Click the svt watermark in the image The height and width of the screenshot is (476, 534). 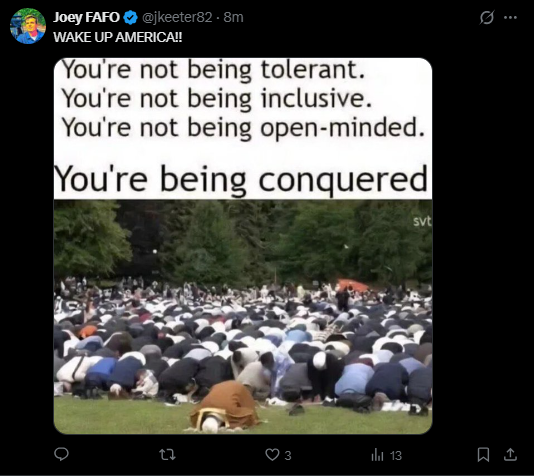point(422,221)
